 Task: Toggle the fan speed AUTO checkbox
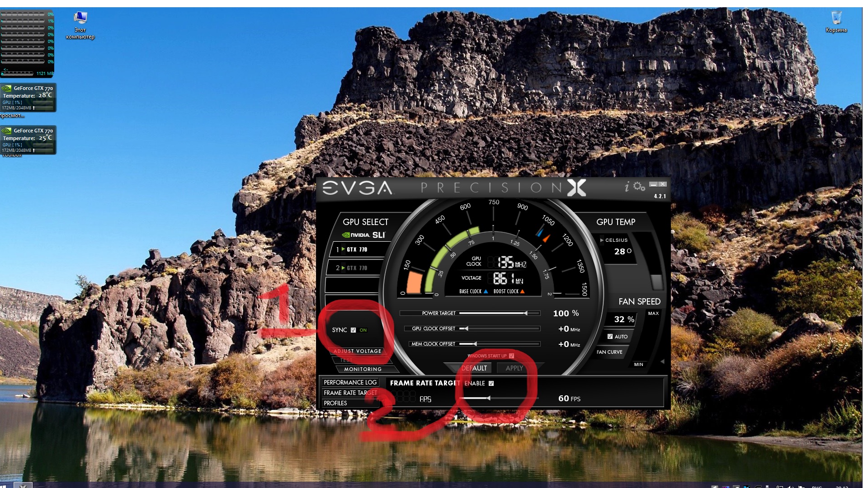click(610, 337)
